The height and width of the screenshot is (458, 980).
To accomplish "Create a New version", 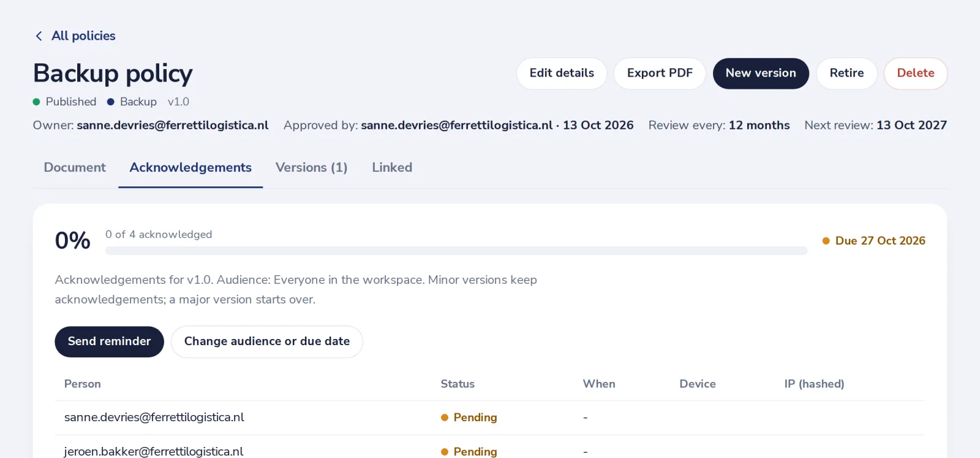I will [761, 74].
